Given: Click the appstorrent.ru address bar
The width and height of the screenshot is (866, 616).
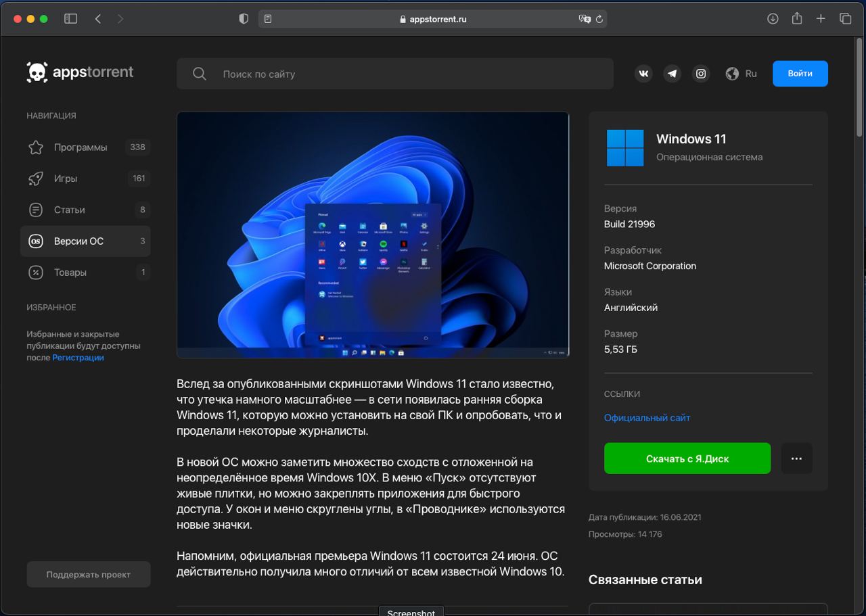Looking at the screenshot, I should coord(433,19).
